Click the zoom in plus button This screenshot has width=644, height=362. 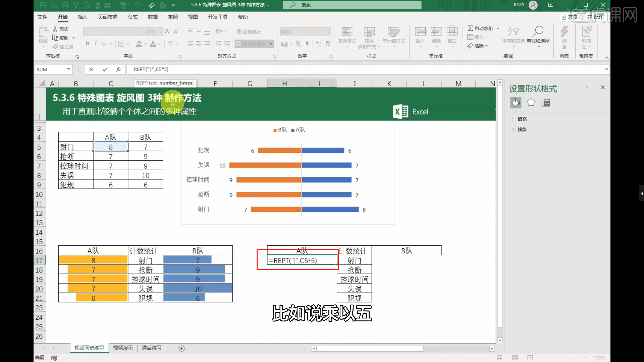(x=586, y=358)
